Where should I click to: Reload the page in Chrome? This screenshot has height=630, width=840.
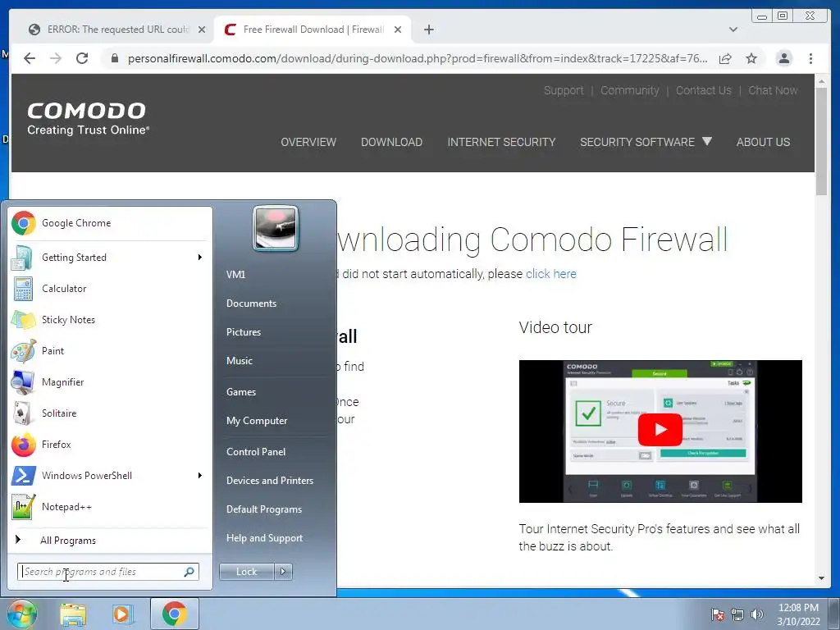click(82, 58)
